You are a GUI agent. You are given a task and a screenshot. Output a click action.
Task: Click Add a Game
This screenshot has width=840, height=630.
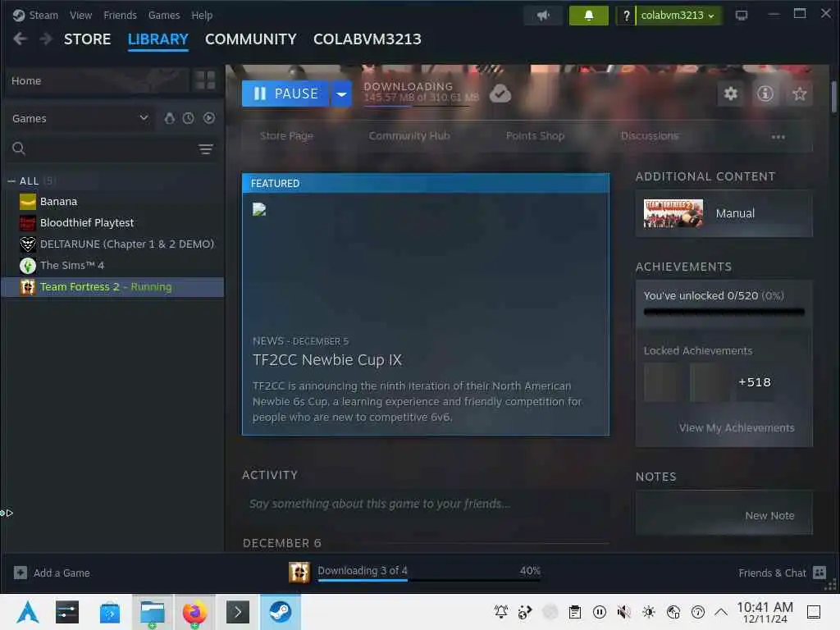pyautogui.click(x=62, y=573)
